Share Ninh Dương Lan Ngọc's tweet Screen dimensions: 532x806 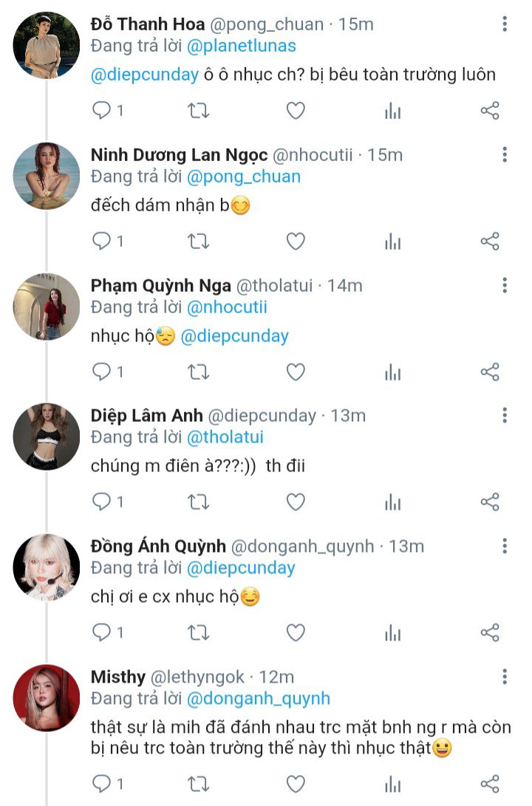coord(490,242)
